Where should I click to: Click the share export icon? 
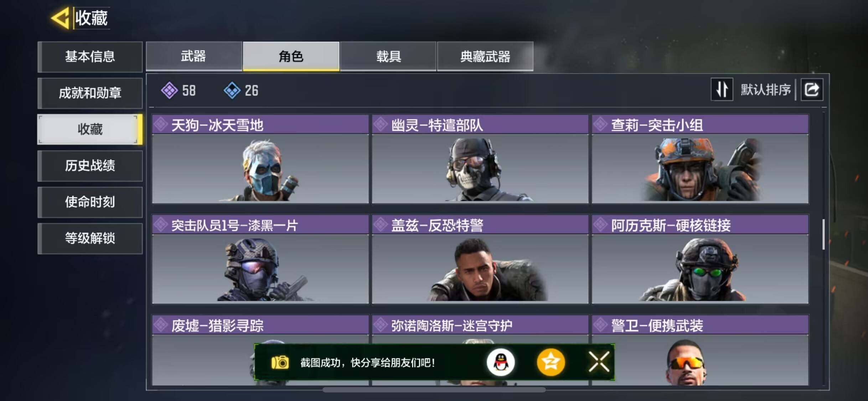812,89
